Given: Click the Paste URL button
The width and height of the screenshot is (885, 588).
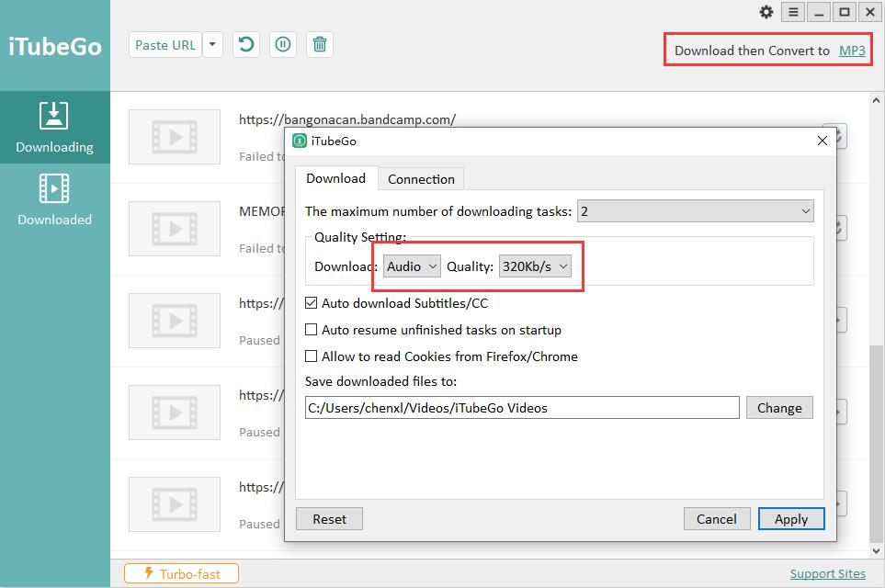Looking at the screenshot, I should point(165,45).
